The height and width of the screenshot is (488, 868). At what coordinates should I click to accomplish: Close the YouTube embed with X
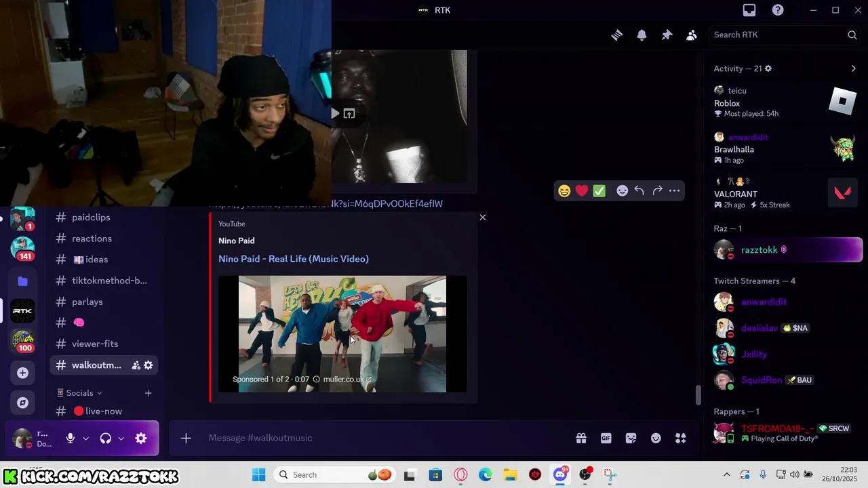pos(483,218)
